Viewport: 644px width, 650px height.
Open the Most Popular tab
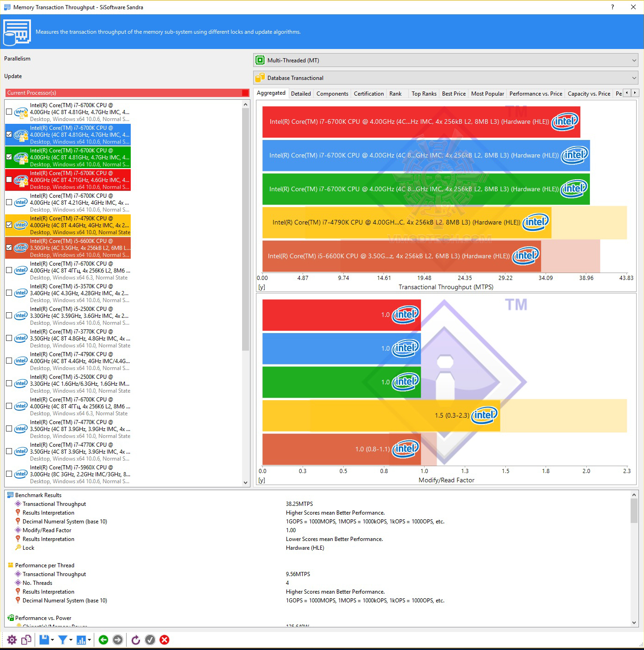point(487,93)
